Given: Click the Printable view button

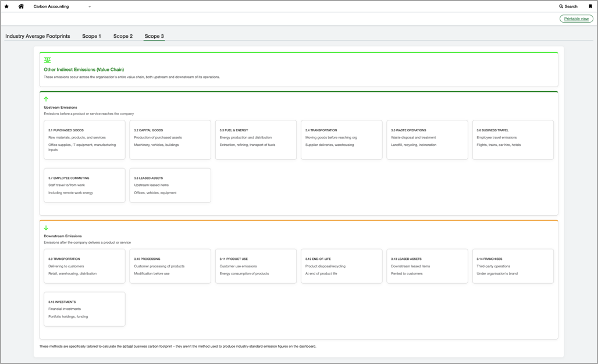Looking at the screenshot, I should (576, 19).
